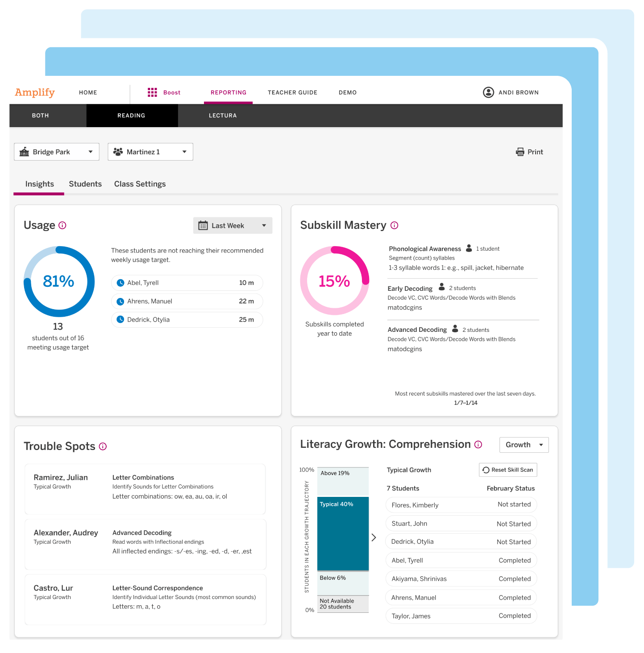Image resolution: width=644 pixels, height=653 pixels.
Task: Open the Ahrens, Manuel Completed row
Action: pyautogui.click(x=461, y=598)
